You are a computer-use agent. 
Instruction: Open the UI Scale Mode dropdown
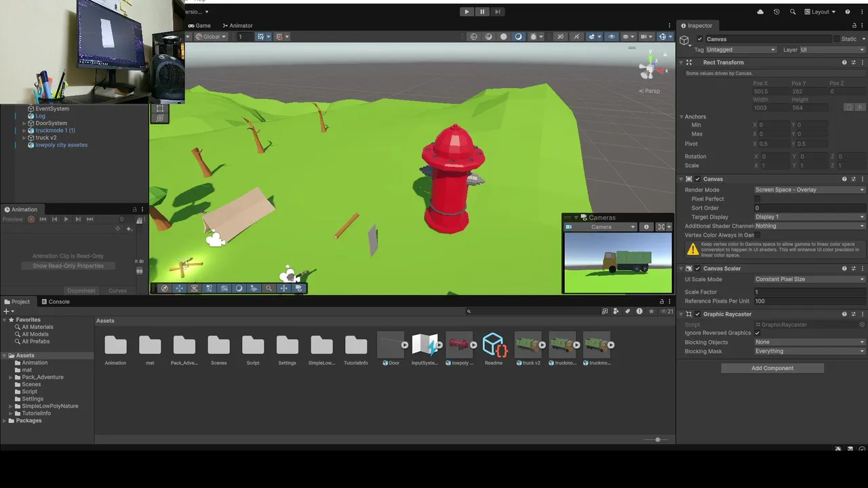[x=810, y=279]
